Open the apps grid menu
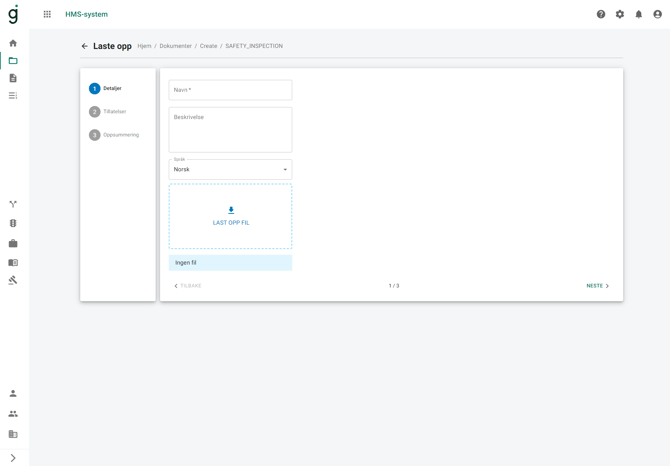This screenshot has width=670, height=466. tap(47, 14)
